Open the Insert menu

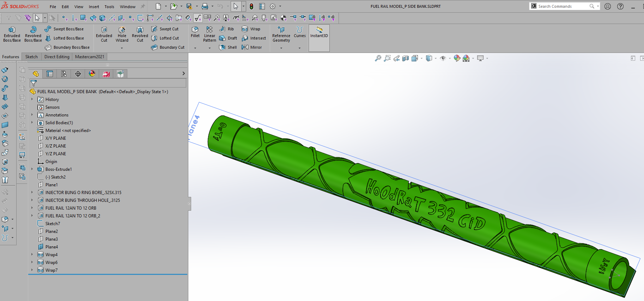[x=94, y=7]
